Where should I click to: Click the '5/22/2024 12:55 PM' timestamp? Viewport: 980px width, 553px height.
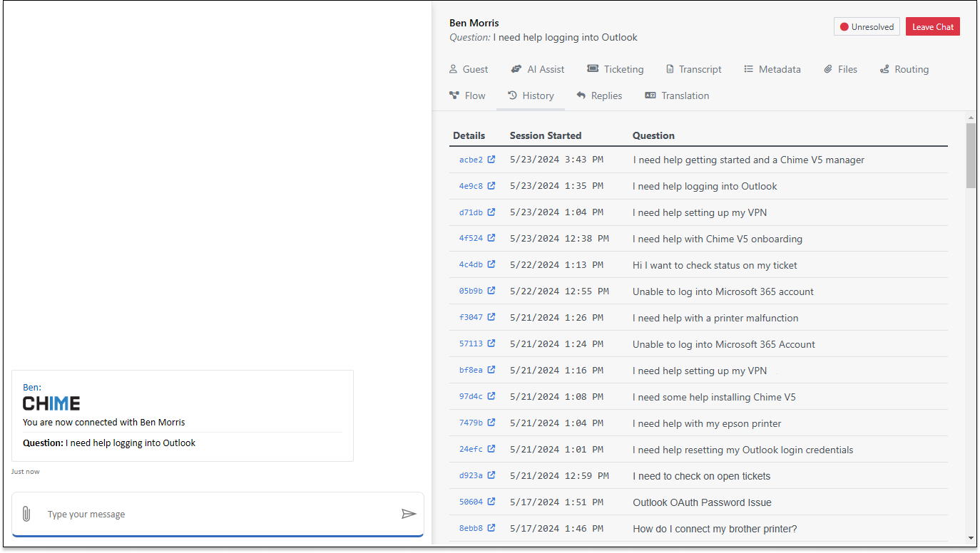pyautogui.click(x=559, y=291)
